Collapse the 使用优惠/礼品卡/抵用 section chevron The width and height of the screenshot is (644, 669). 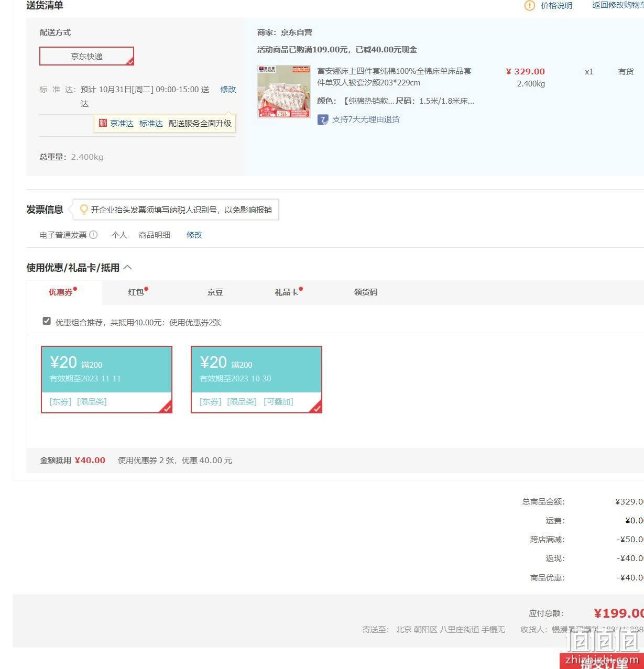(127, 268)
